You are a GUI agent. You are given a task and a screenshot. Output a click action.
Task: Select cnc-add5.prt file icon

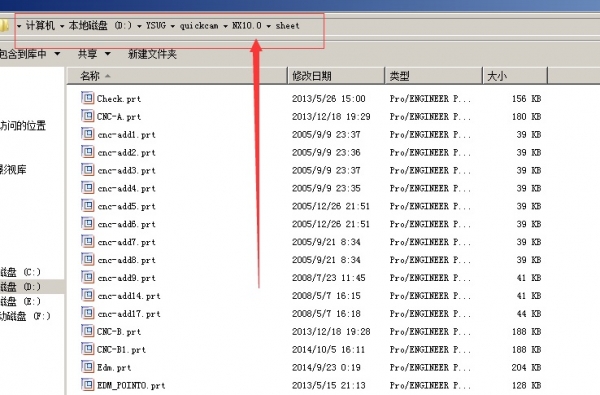(x=88, y=206)
